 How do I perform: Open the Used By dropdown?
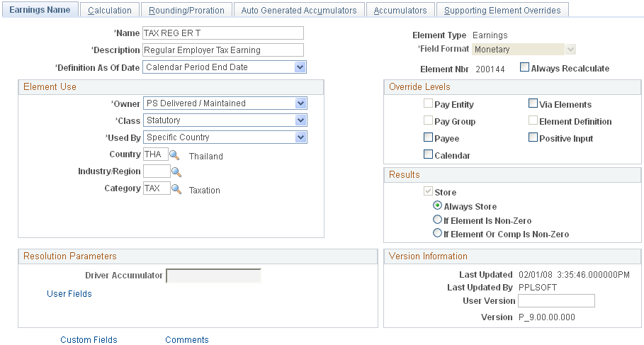coord(300,137)
